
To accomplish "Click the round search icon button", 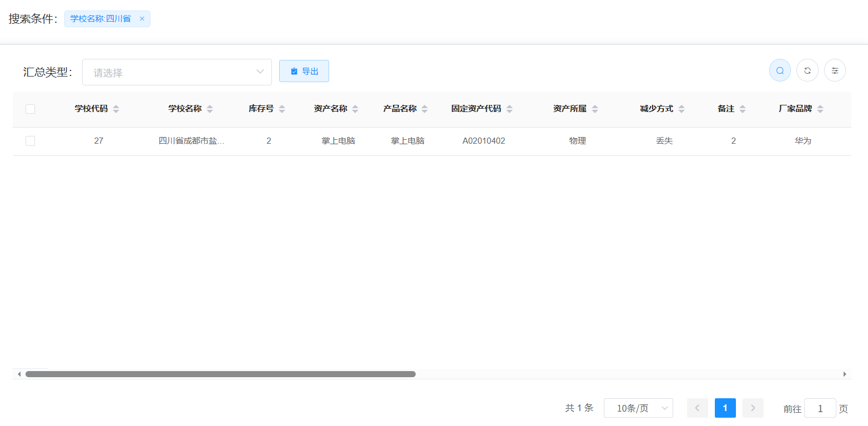I will (x=779, y=70).
